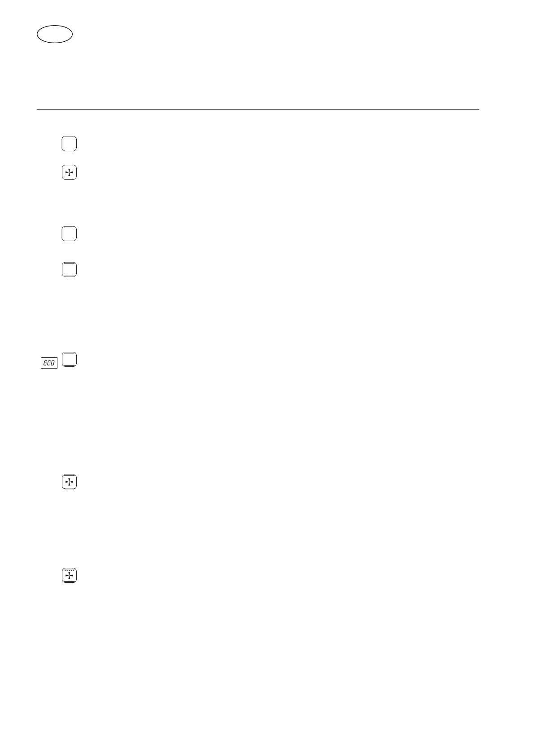Pick the first blank square in the column
The height and width of the screenshot is (756, 534).
(69, 144)
